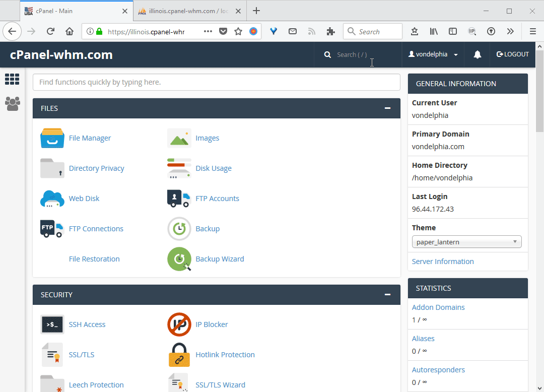Open the Directory Privacy folder icon

(52, 168)
